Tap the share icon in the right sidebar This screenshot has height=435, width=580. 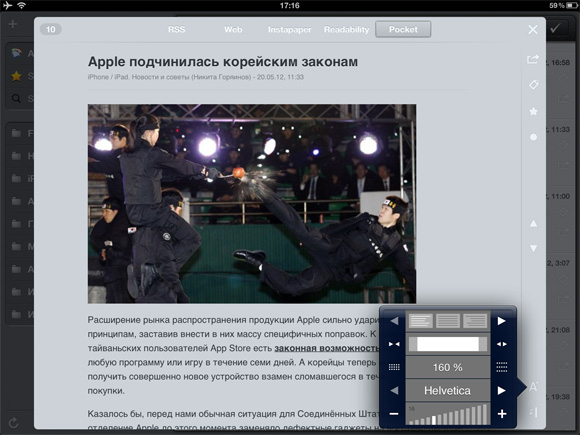coord(533,59)
